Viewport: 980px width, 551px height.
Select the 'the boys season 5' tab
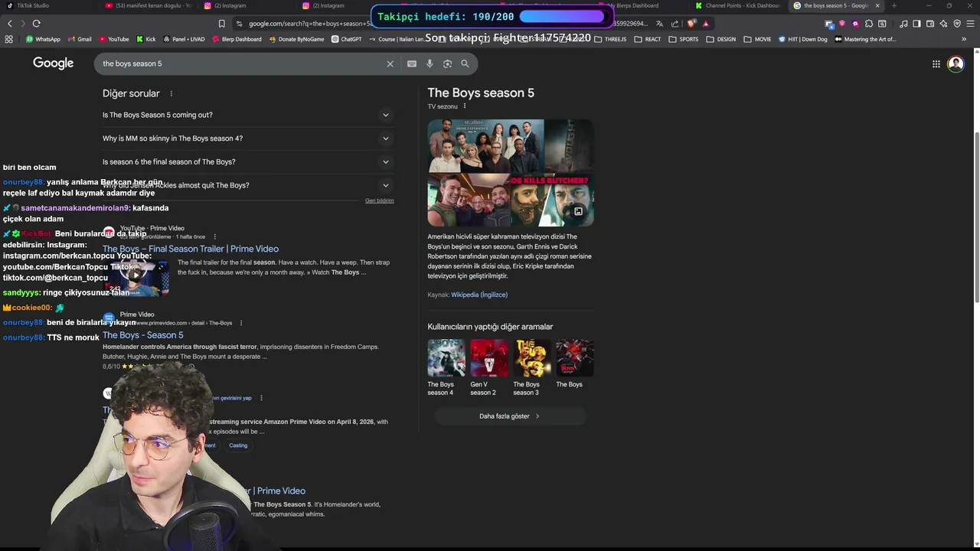tap(835, 5)
